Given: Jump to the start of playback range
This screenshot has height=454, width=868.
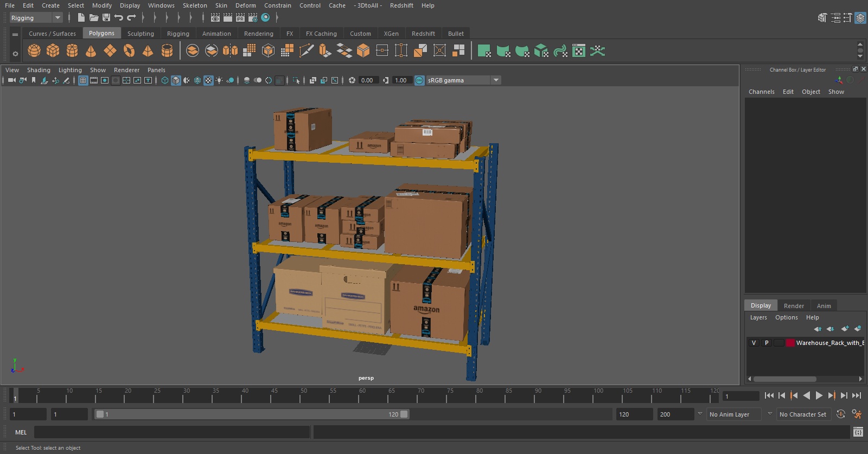Looking at the screenshot, I should pyautogui.click(x=769, y=396).
